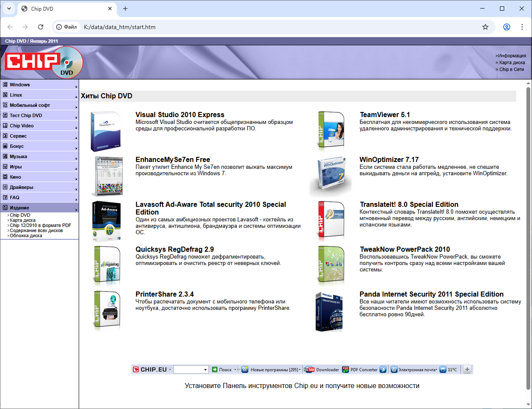Open the EnhanceMySe7en Free title link

(173, 159)
